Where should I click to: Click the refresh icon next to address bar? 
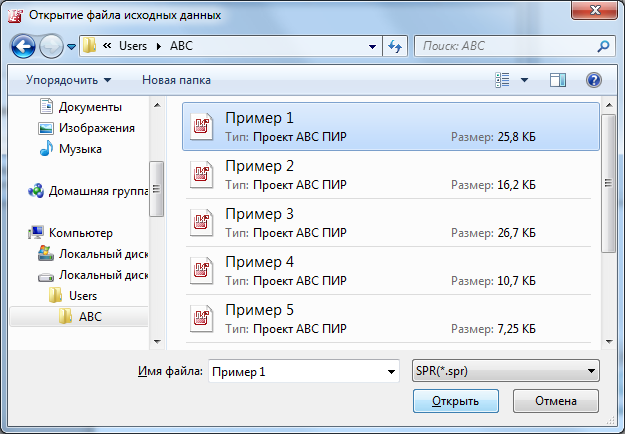[395, 46]
